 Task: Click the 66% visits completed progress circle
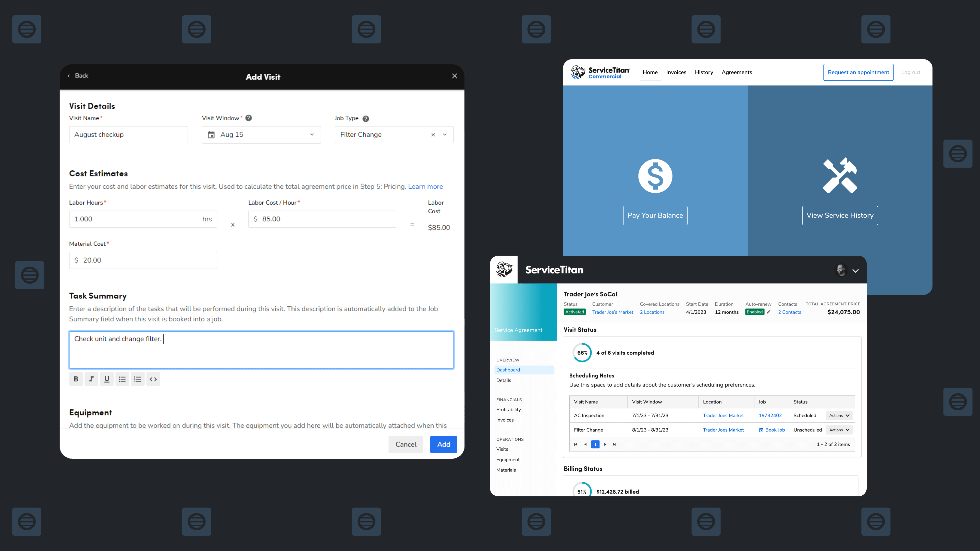582,353
